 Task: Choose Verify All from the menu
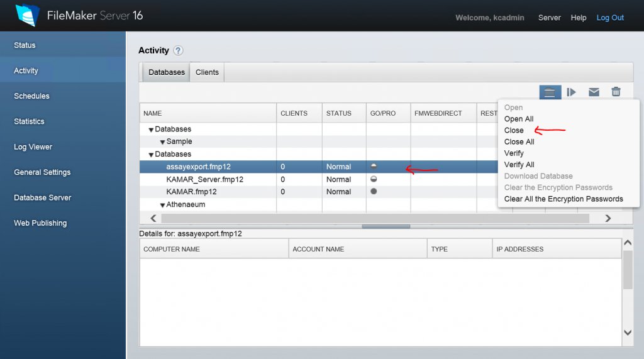pos(519,165)
